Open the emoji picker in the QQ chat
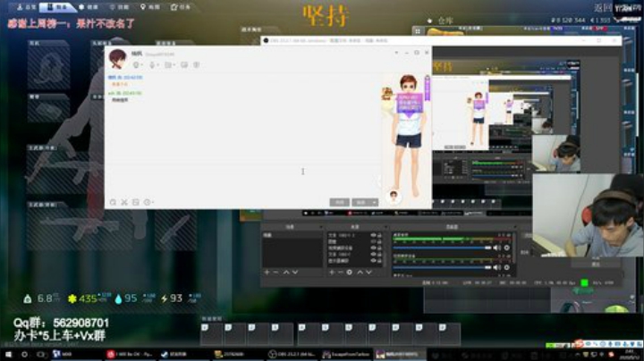The height and width of the screenshot is (361, 644). [113, 202]
